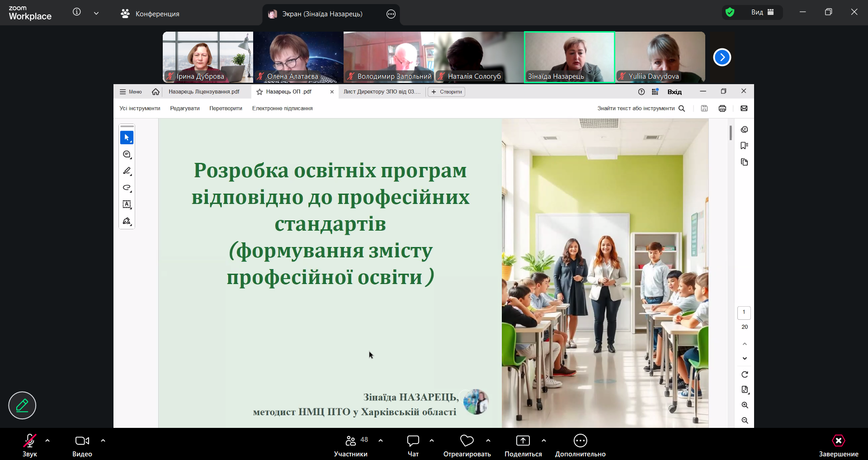
Task: Switch to Экран (Зінаїда Назарець) tab
Action: click(x=322, y=14)
